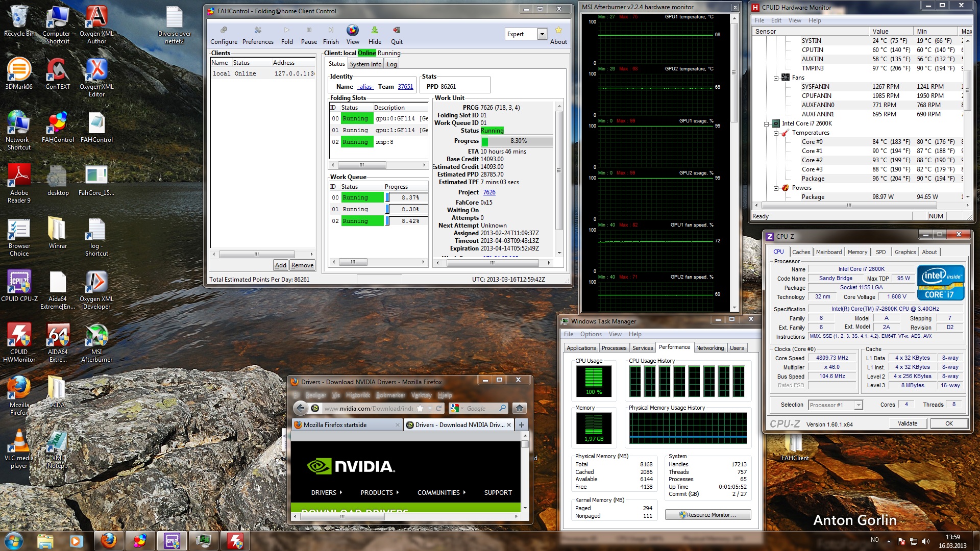The image size is (980, 551).
Task: Click OK button in CPU-Z
Action: (949, 423)
